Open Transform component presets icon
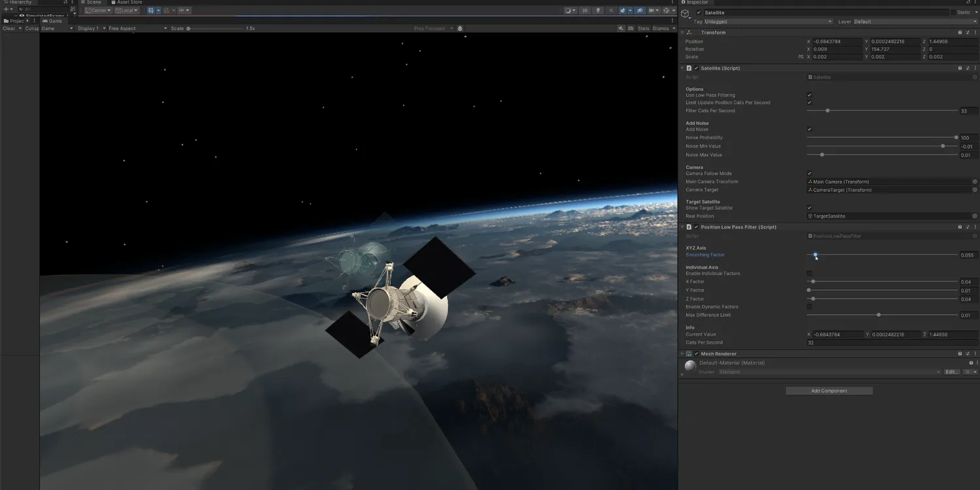Screen dimensions: 980x490 (x=968, y=32)
